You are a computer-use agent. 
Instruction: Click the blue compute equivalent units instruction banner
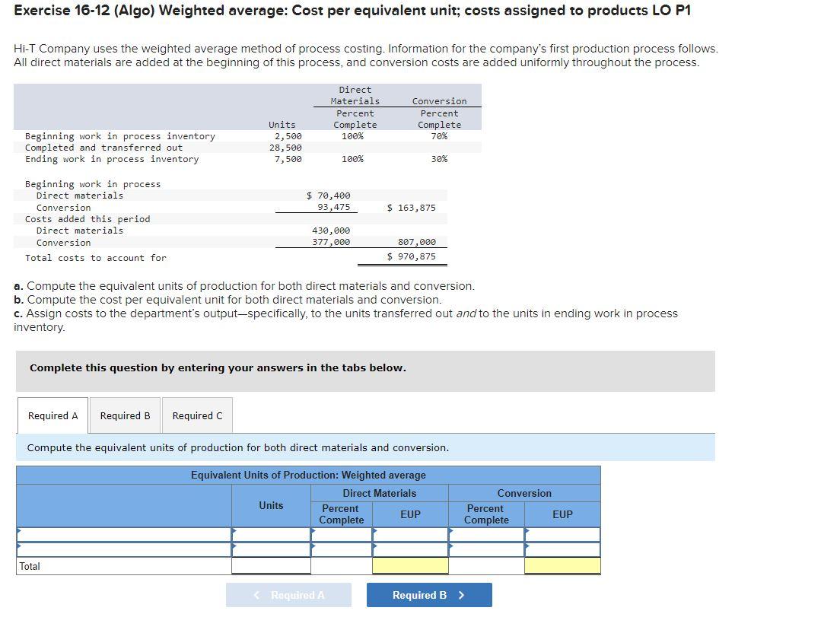364,448
